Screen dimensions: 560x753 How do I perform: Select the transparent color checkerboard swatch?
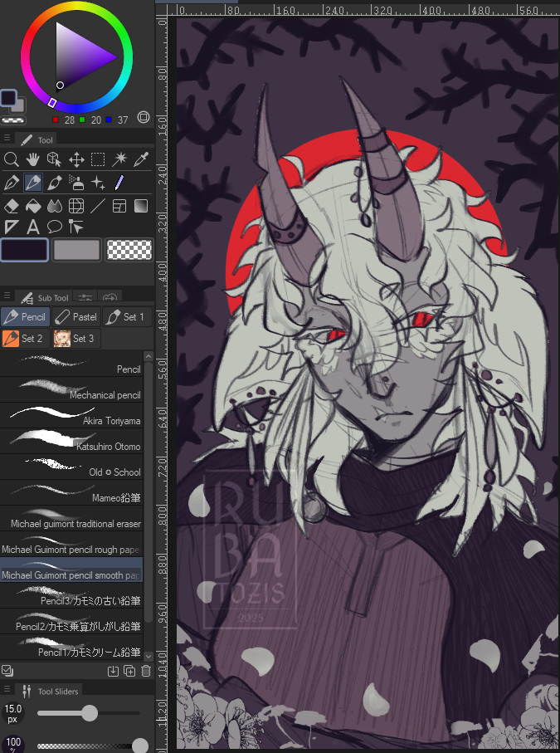click(130, 250)
